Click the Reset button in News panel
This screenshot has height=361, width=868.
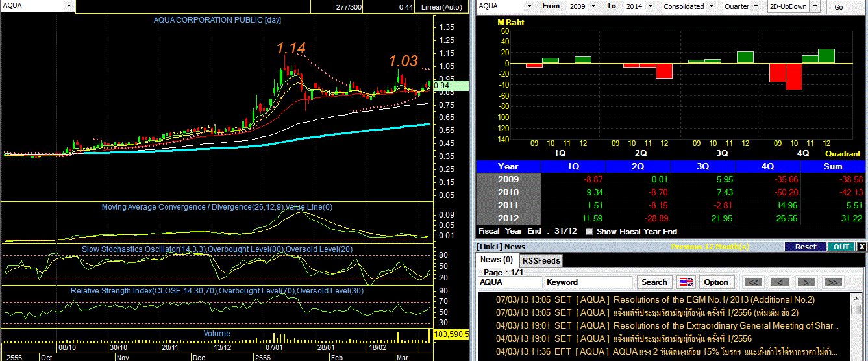(806, 247)
